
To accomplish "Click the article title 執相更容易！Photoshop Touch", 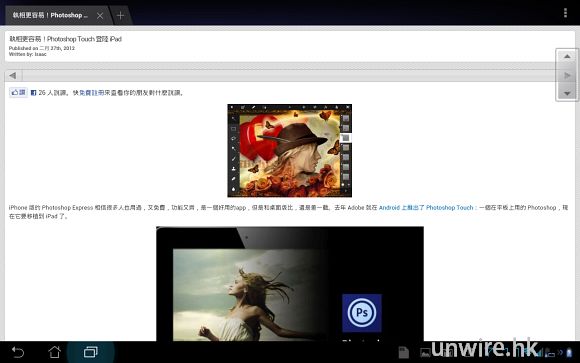I will tap(65, 39).
